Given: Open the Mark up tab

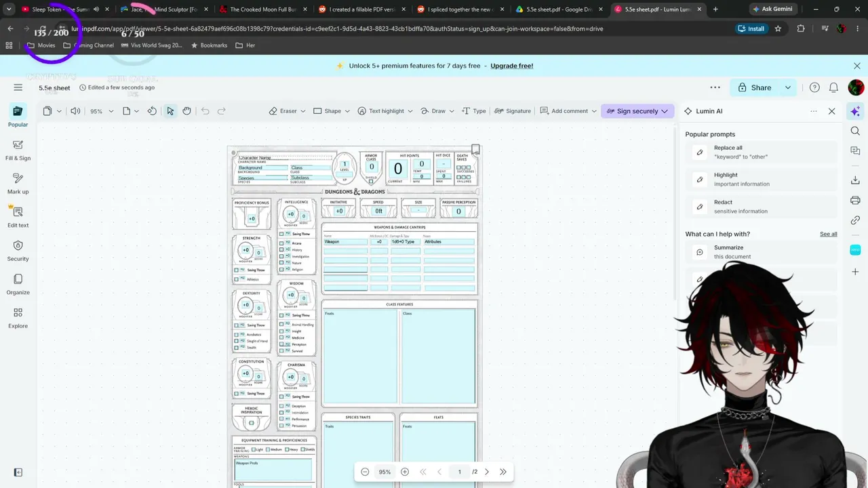Looking at the screenshot, I should click(x=18, y=184).
